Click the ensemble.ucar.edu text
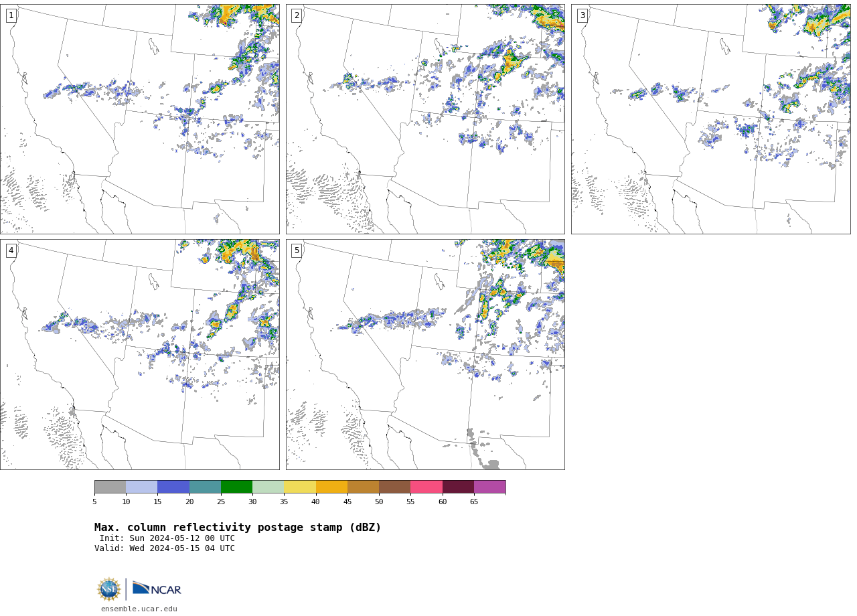This screenshot has height=616, width=857. tap(139, 609)
